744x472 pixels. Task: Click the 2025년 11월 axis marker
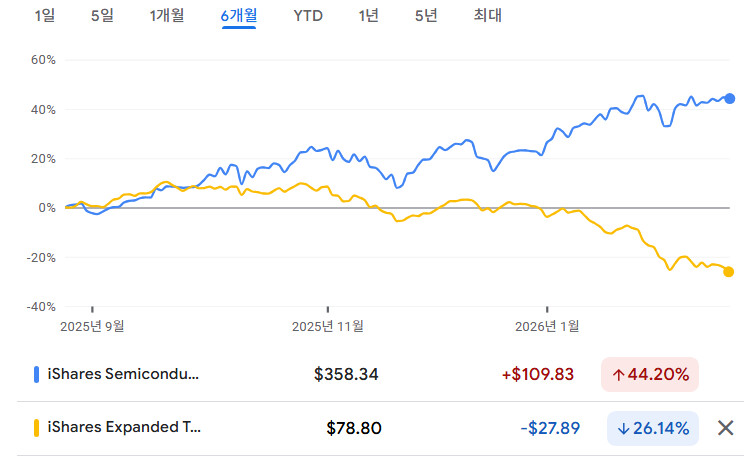point(328,325)
